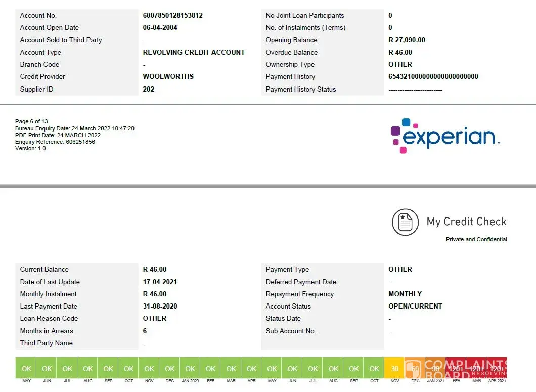The width and height of the screenshot is (536, 392).
Task: Click the Months in Arrears label
Action: coord(47,331)
